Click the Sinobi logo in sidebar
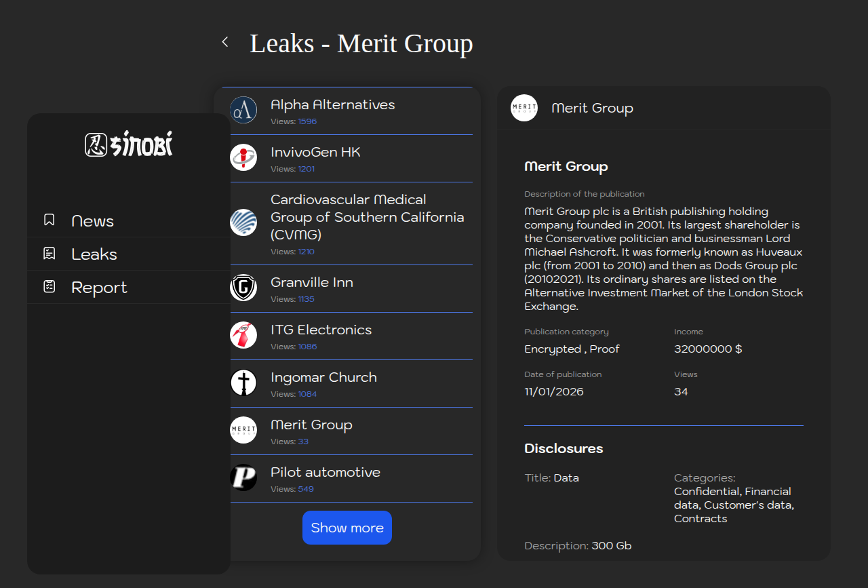Image resolution: width=868 pixels, height=588 pixels. pos(129,144)
